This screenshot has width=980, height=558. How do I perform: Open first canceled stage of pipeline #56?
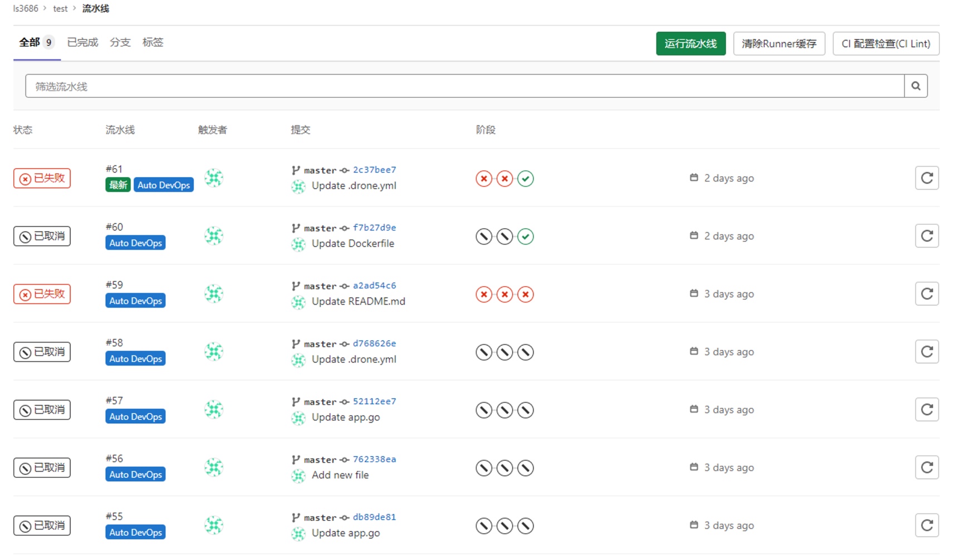pyautogui.click(x=484, y=468)
